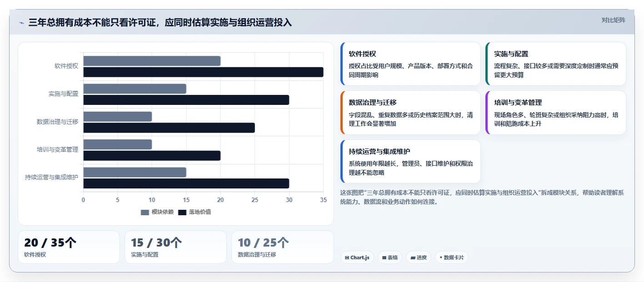The height and width of the screenshot is (282, 644).
Task: Click the 10 / 25个 stat card
Action: click(x=283, y=247)
